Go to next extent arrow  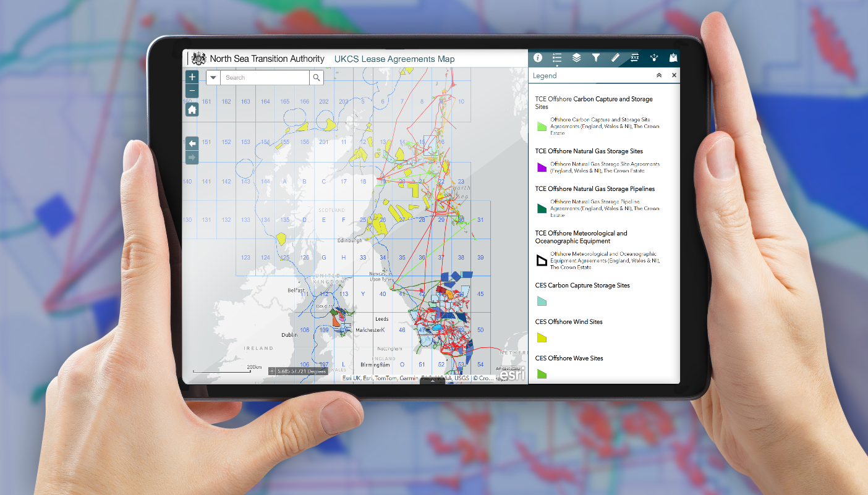pyautogui.click(x=192, y=157)
